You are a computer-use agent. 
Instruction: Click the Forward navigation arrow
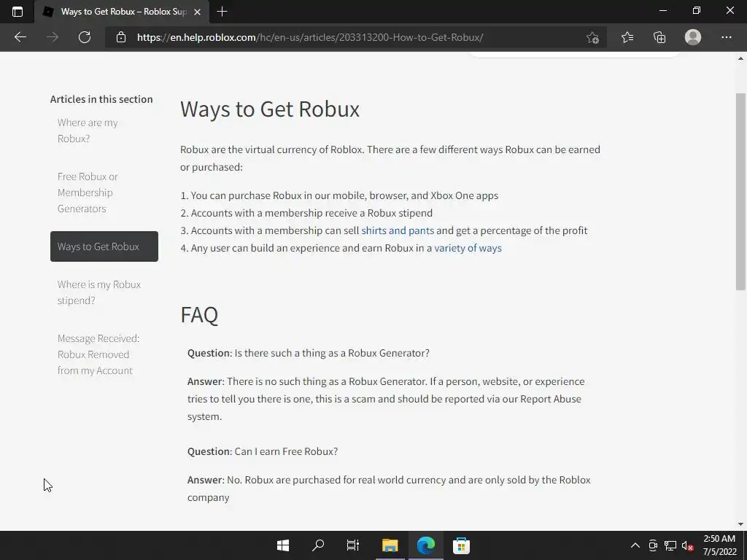tap(53, 37)
